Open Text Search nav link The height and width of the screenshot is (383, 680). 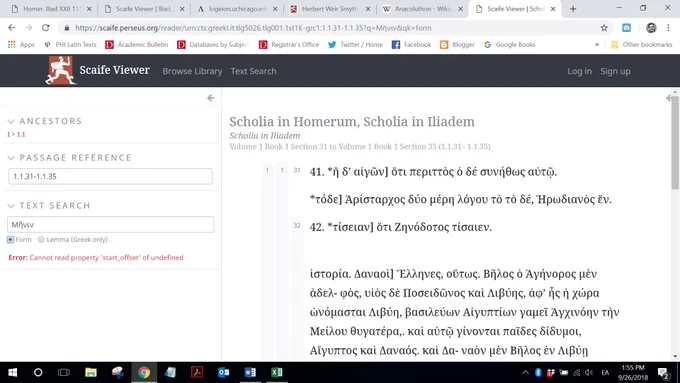(x=253, y=71)
